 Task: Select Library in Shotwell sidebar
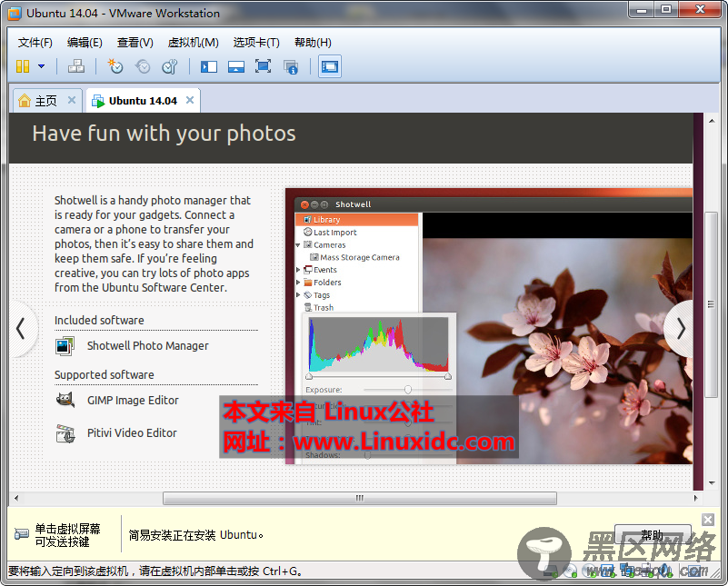click(x=356, y=220)
